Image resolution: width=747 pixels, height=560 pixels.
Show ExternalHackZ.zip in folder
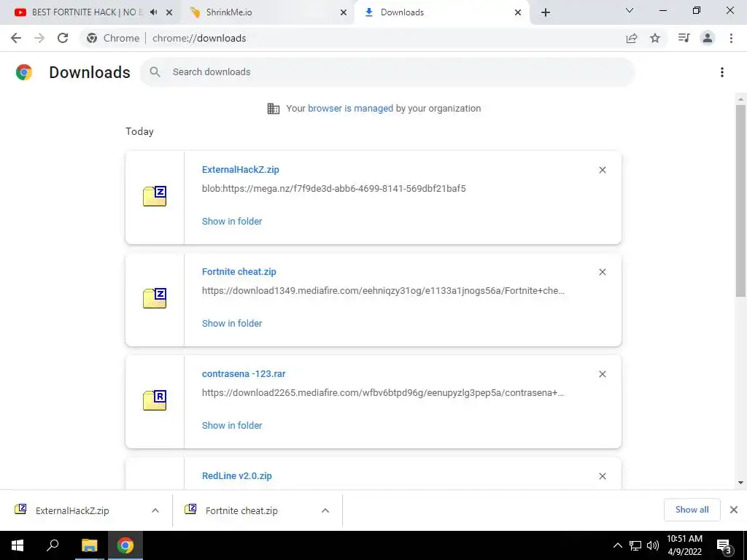click(232, 221)
